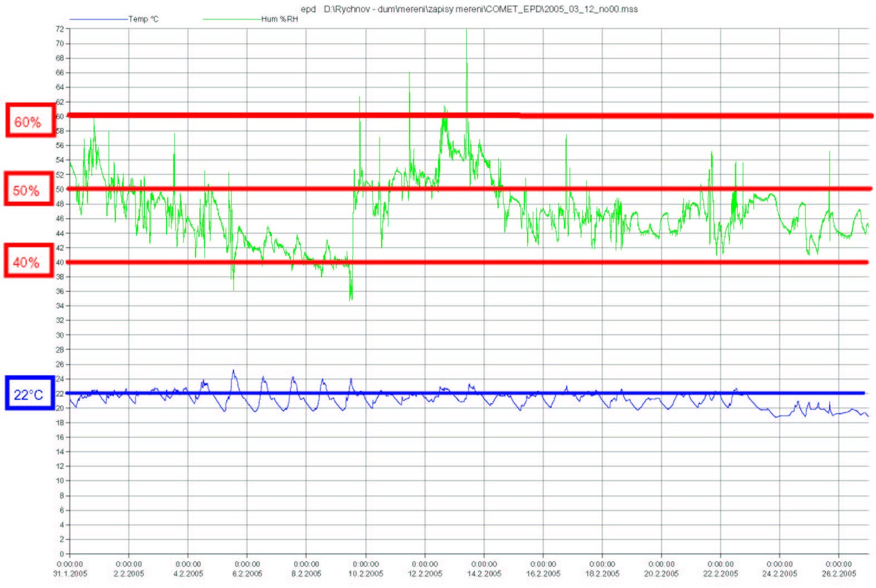Select the "12" y-axis tick label
The width and height of the screenshot is (876, 588).
tap(60, 466)
